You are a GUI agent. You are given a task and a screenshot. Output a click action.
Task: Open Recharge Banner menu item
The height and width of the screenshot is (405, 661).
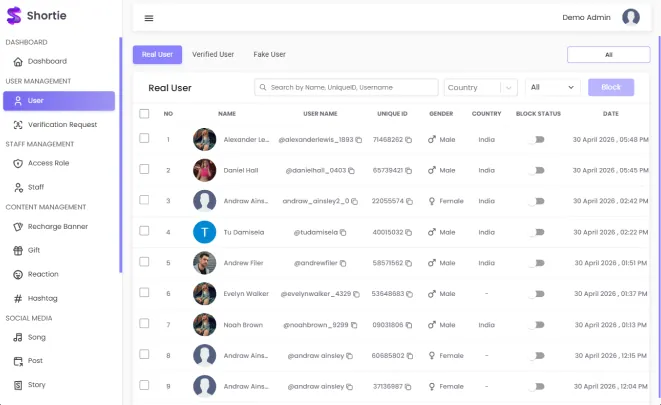tap(59, 227)
